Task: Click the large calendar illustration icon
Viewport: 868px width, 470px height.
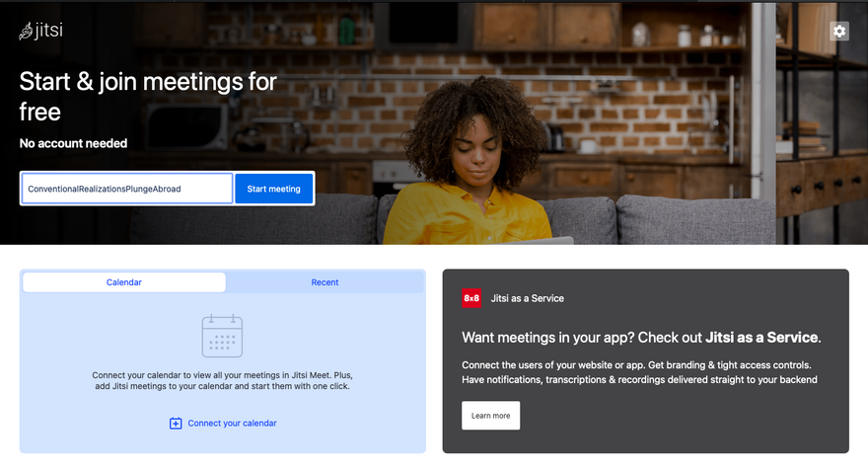Action: pos(222,336)
